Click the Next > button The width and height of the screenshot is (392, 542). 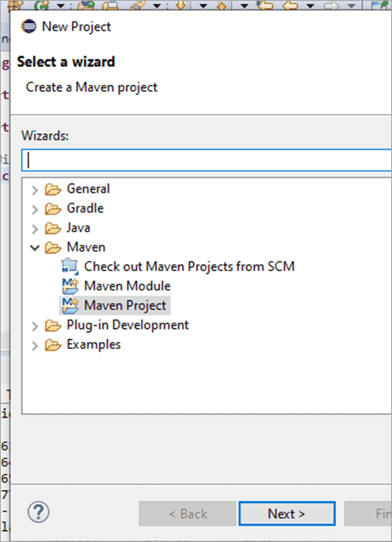pos(287,513)
